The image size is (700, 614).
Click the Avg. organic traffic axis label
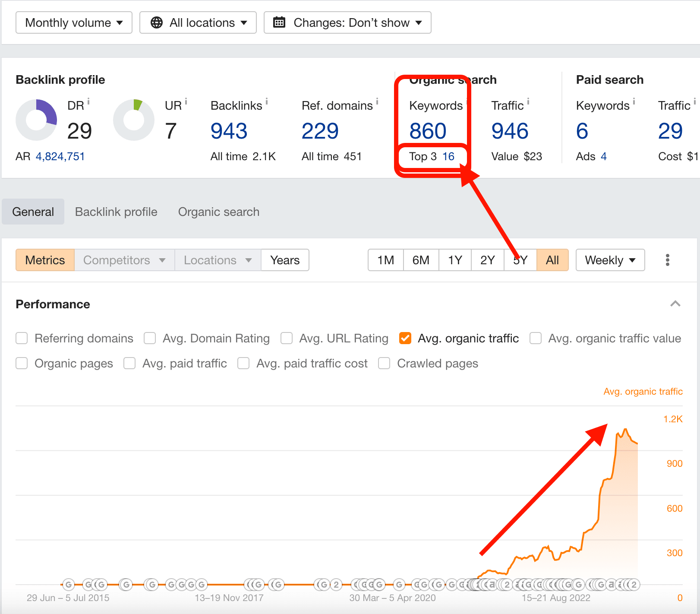(x=643, y=392)
